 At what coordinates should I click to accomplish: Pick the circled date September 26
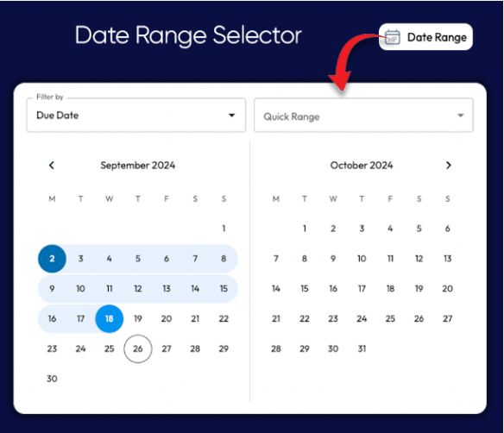click(138, 348)
